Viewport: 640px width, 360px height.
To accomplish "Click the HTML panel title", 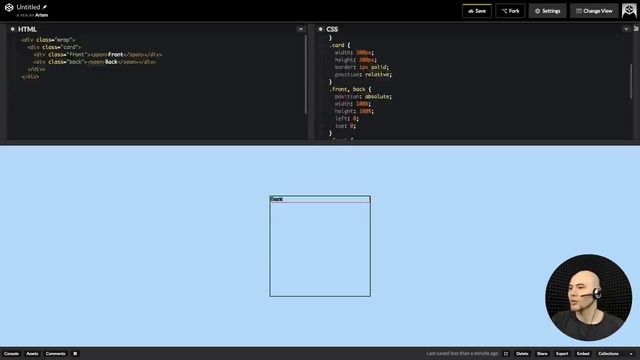I will pos(27,29).
